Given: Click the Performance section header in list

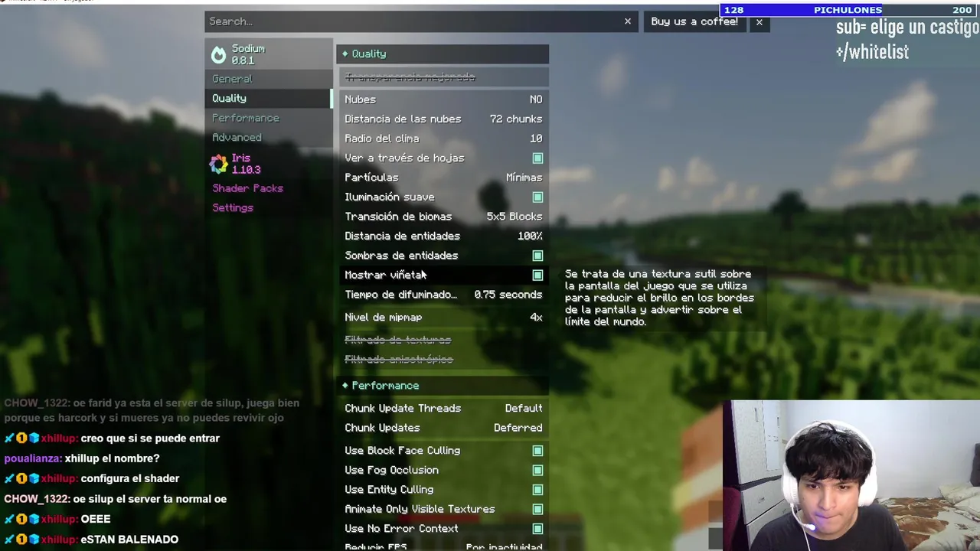Looking at the screenshot, I should point(443,386).
